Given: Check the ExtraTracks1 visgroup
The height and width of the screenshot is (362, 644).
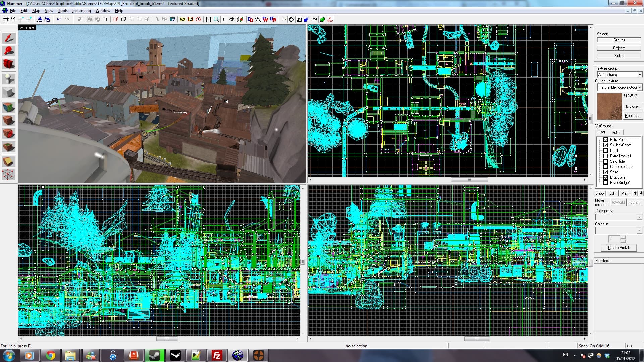Looking at the screenshot, I should pyautogui.click(x=606, y=156).
